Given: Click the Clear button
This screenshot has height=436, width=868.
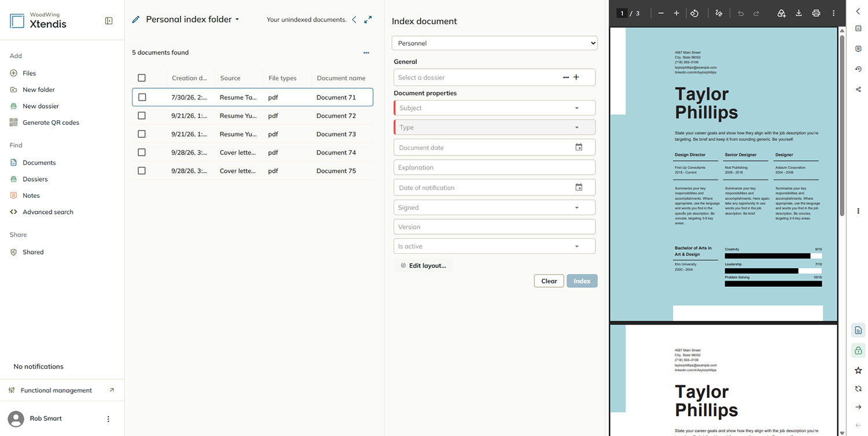Looking at the screenshot, I should pos(549,281).
